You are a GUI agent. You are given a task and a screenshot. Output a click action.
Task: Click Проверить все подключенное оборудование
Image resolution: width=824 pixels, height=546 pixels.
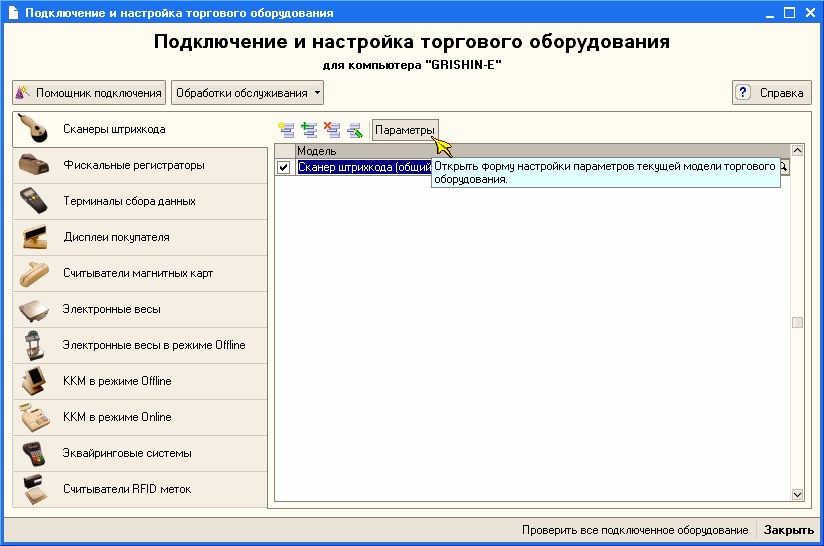[635, 530]
